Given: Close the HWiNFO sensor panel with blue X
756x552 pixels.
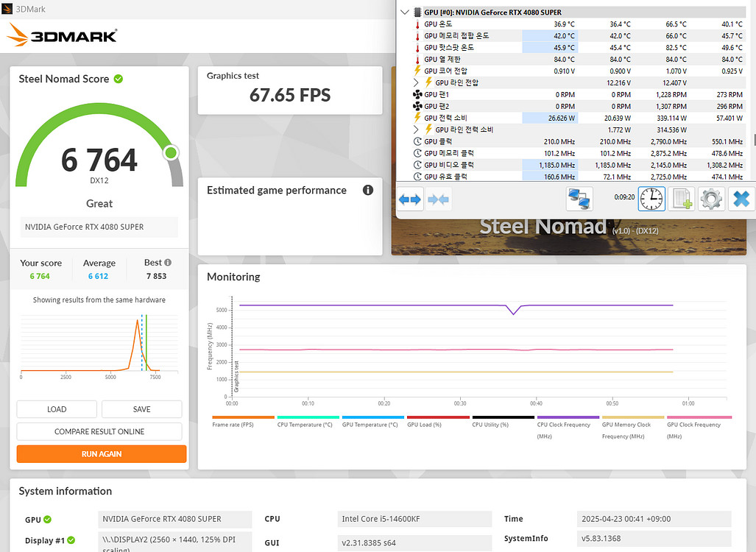Looking at the screenshot, I should (x=741, y=199).
